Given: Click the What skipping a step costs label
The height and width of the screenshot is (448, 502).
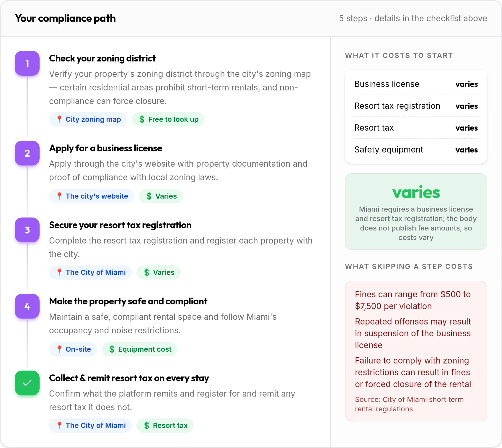Looking at the screenshot, I should tap(409, 267).
